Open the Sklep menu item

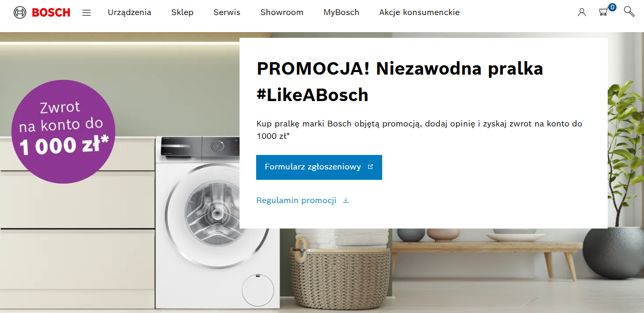pyautogui.click(x=183, y=12)
